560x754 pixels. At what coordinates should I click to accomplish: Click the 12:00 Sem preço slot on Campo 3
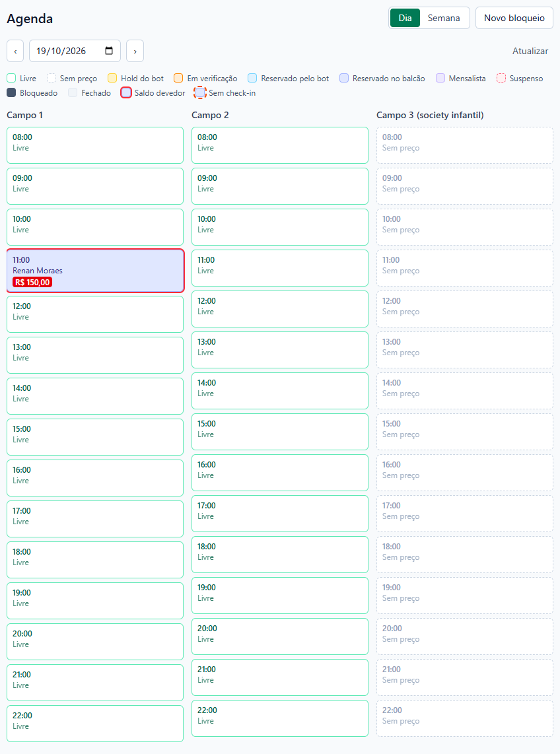coord(465,309)
